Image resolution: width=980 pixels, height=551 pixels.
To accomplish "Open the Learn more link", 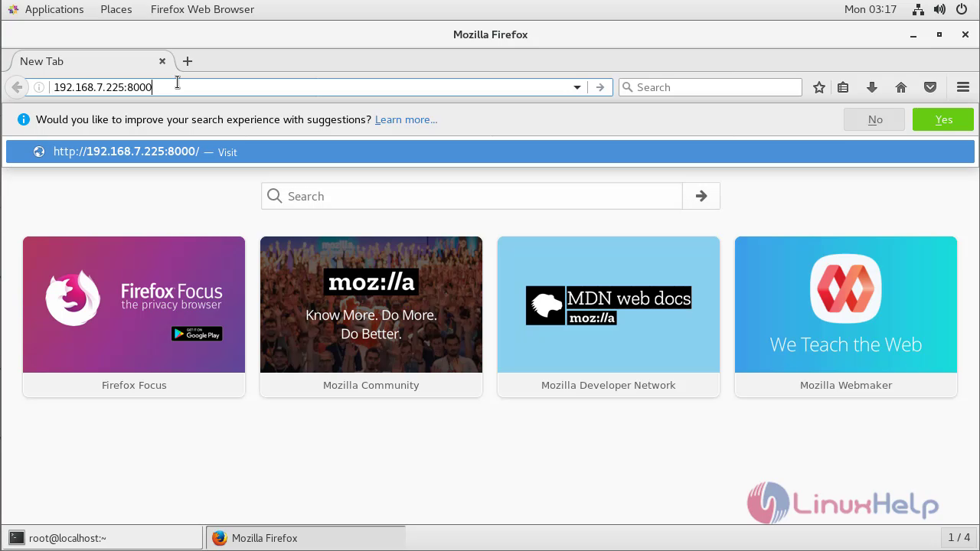I will pyautogui.click(x=406, y=119).
